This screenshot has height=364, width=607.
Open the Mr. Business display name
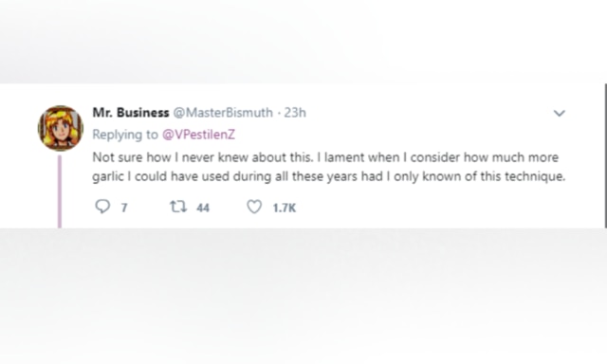click(131, 113)
